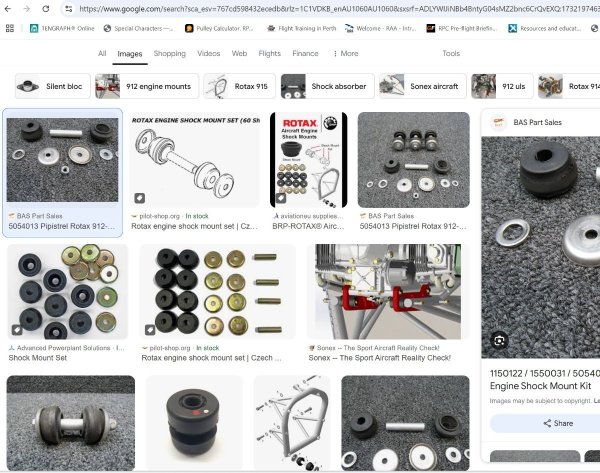This screenshot has height=473, width=600.
Task: Switch to the Videos tab
Action: coord(208,53)
